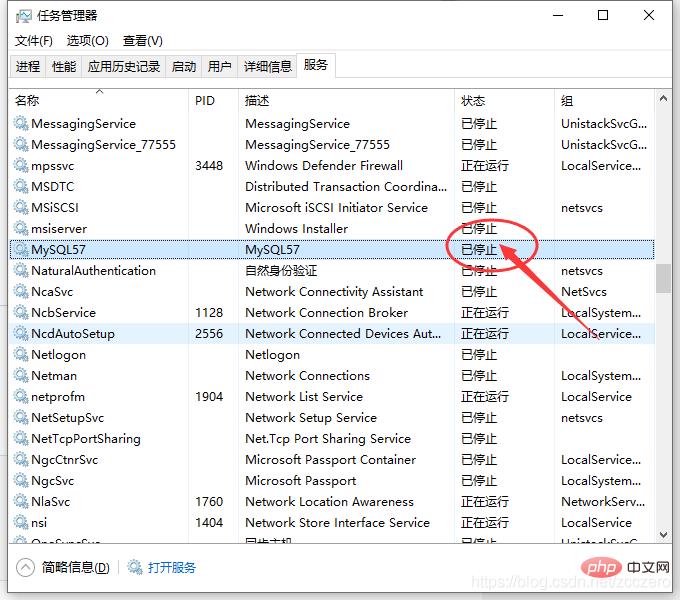This screenshot has width=680, height=600.
Task: Open the 文件(F) menu
Action: pyautogui.click(x=34, y=40)
